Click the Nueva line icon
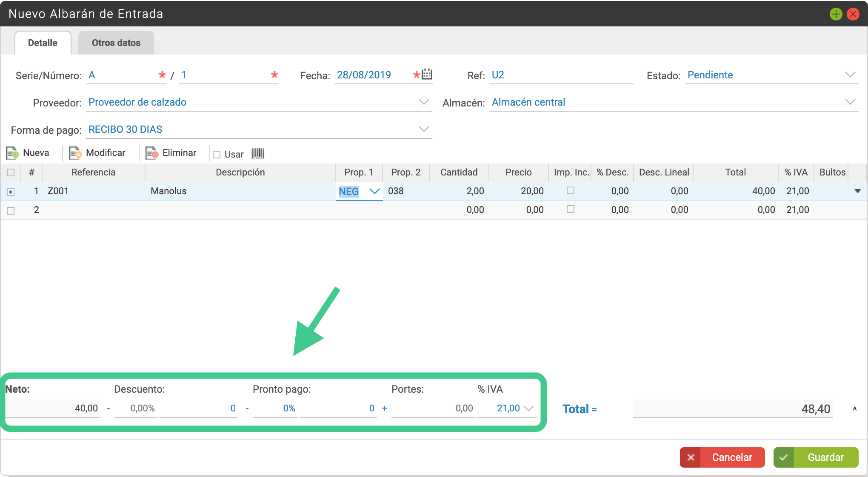This screenshot has width=868, height=477. [12, 153]
